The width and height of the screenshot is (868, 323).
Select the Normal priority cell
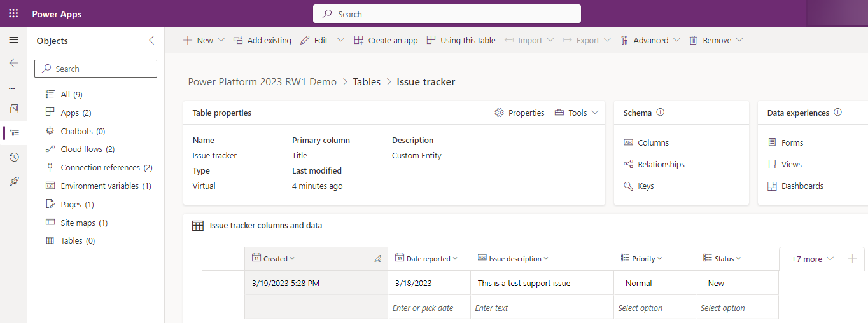point(655,283)
